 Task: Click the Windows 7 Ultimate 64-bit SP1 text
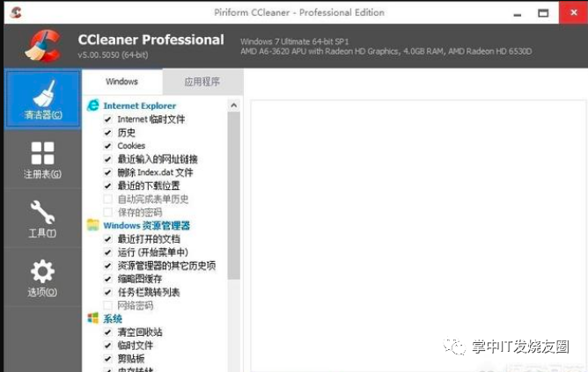(294, 41)
